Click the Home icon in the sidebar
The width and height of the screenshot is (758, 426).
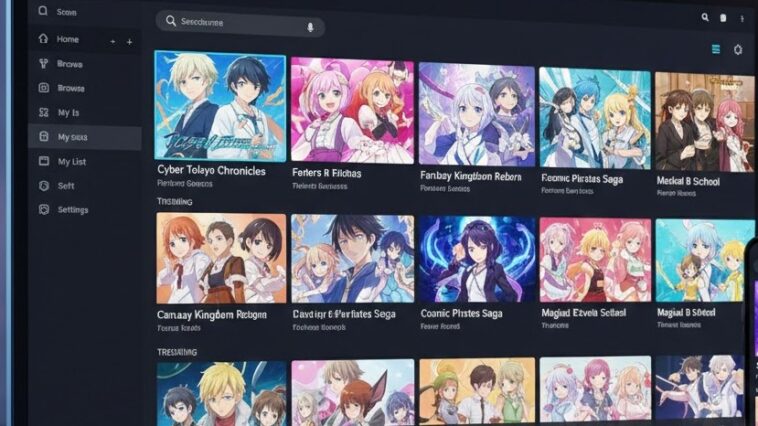pos(43,39)
